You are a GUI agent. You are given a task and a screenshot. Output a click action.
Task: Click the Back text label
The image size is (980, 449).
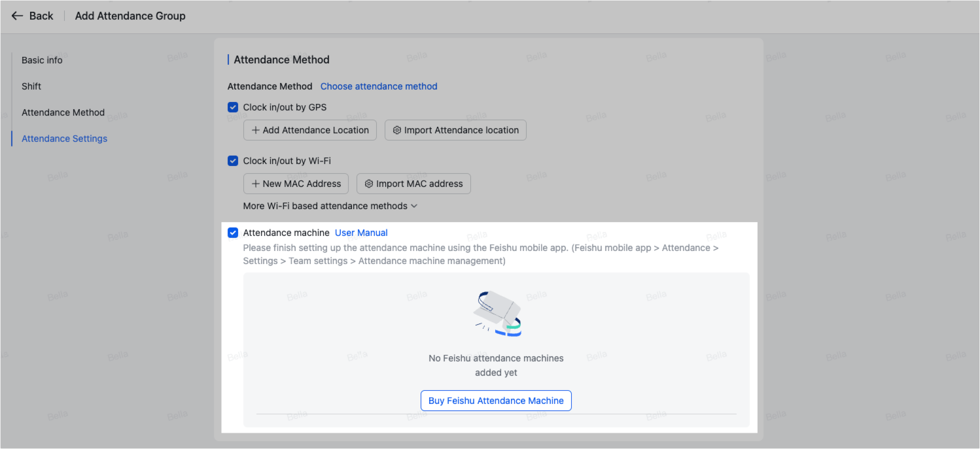pos(41,16)
